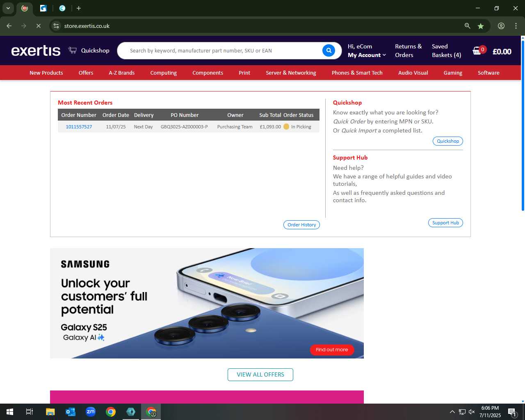
Task: Click the browser zoom magnifier icon
Action: click(467, 26)
